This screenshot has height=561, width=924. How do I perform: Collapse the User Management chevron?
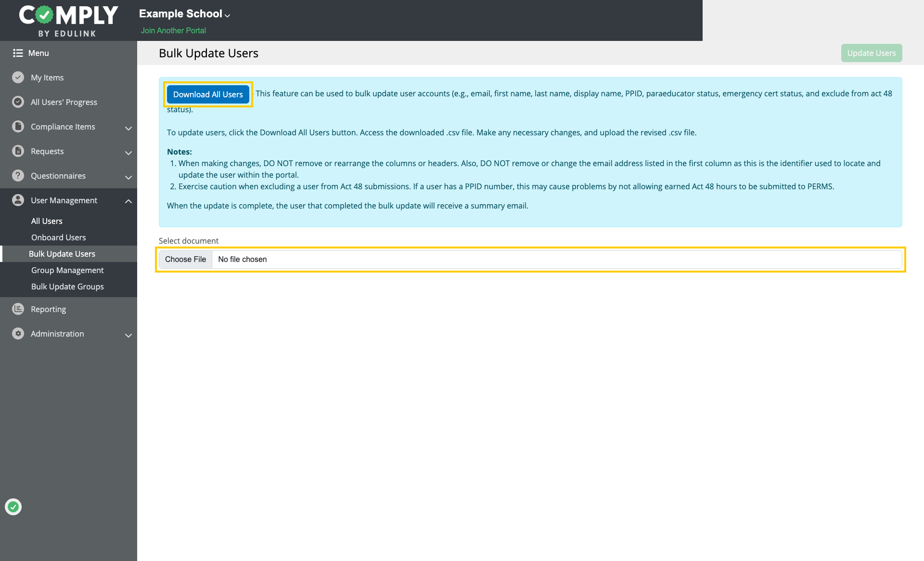point(128,201)
